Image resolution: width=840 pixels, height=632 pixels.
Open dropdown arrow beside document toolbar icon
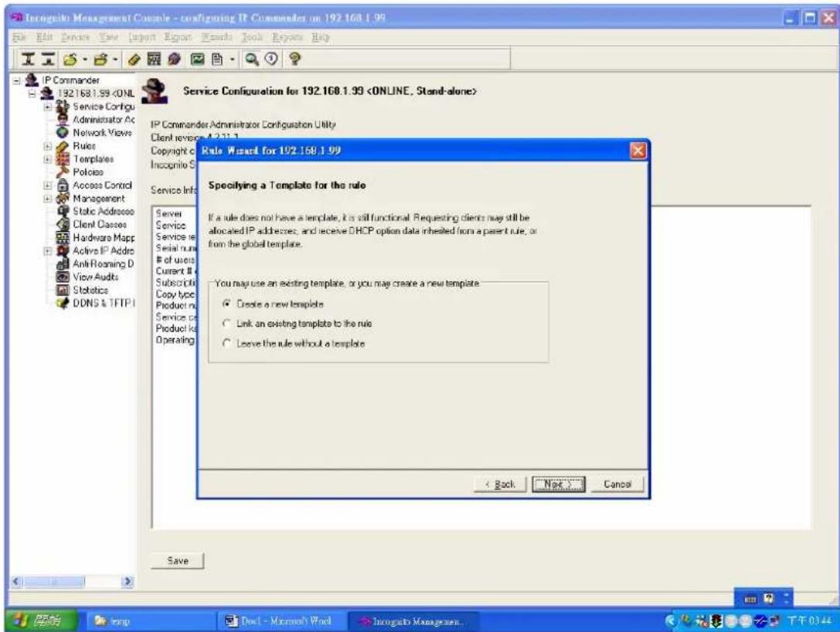[x=232, y=59]
